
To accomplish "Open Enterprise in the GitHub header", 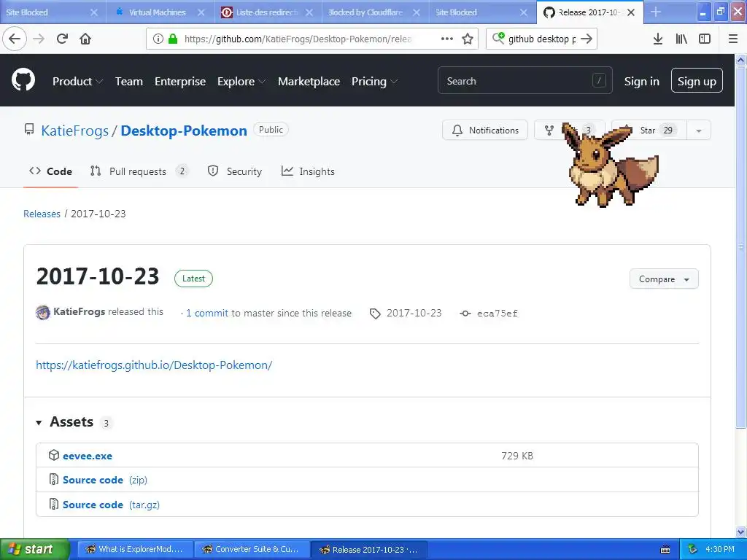I will pos(180,82).
